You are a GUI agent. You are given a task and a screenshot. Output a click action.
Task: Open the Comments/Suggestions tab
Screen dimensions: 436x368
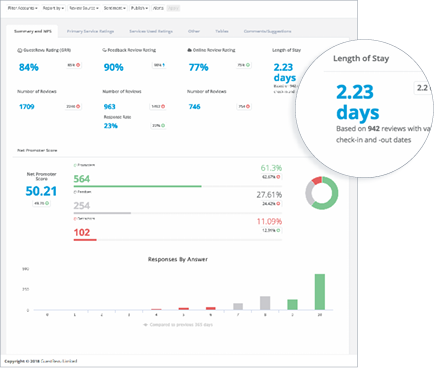[267, 31]
